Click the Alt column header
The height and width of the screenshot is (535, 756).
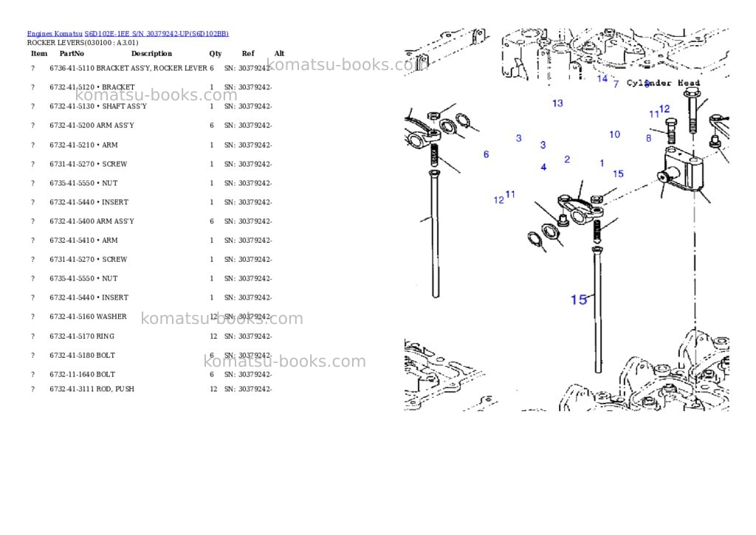click(279, 53)
